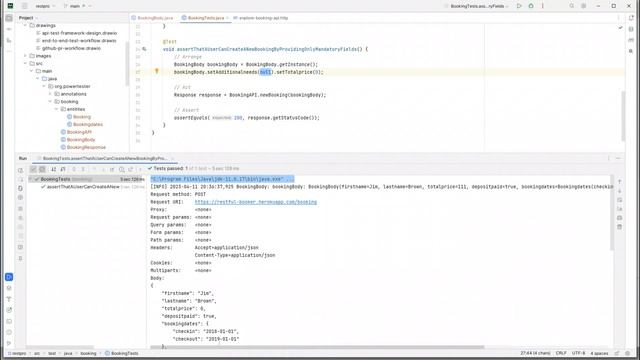The width and height of the screenshot is (640, 360).
Task: Switch to BookingTests.java tab
Action: point(206,18)
